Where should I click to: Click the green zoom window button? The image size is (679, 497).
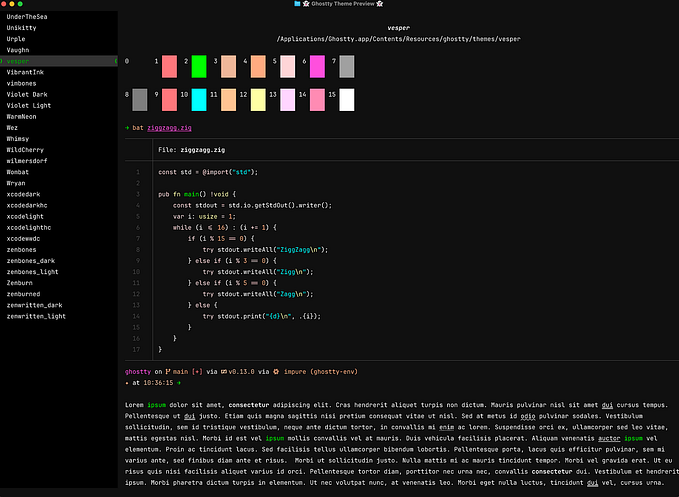pos(20,3)
